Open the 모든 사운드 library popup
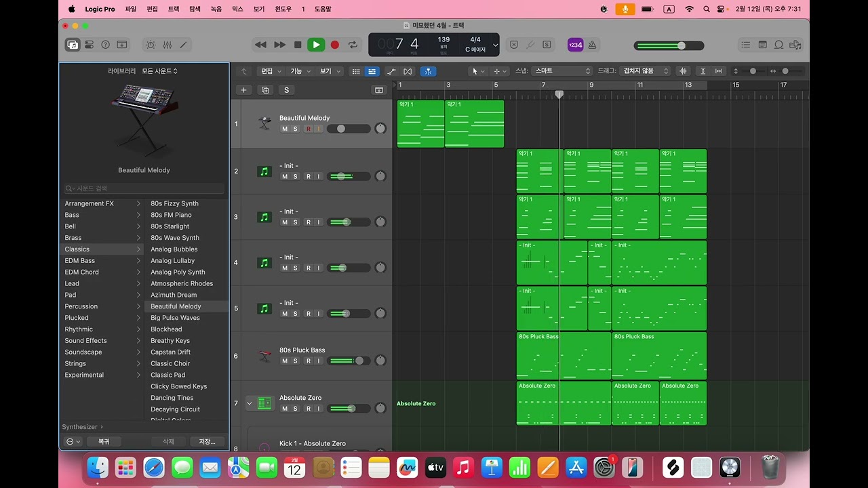Screen dimensions: 868x488 160,71
